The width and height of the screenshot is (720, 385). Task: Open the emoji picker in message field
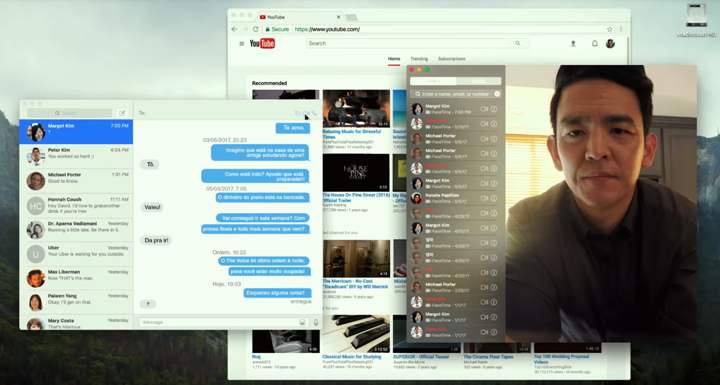302,322
